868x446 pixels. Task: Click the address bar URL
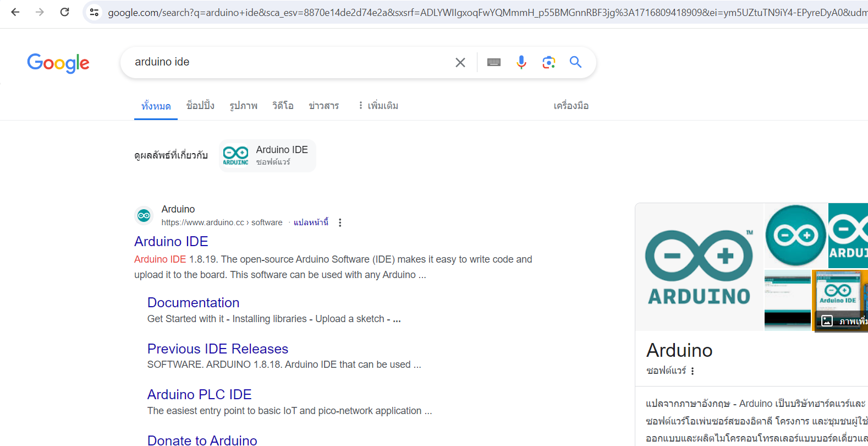pyautogui.click(x=487, y=12)
